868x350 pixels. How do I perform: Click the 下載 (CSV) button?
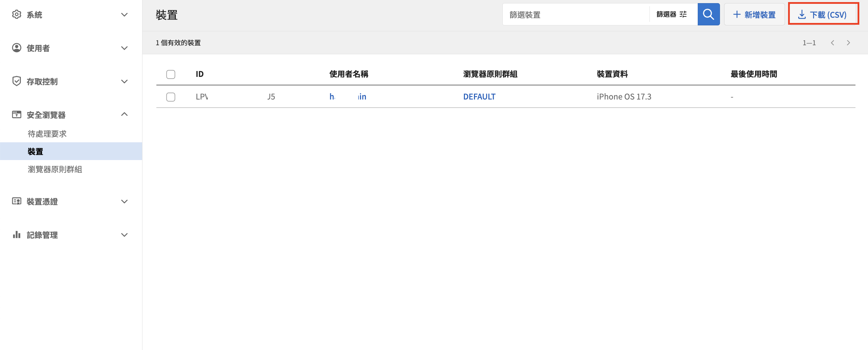[823, 14]
